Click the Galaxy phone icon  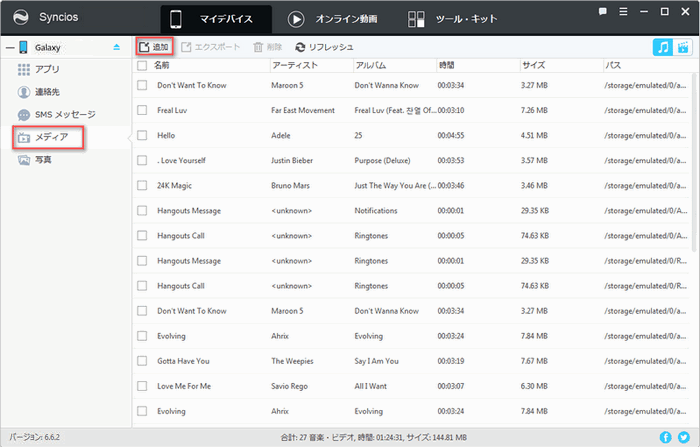coord(23,47)
